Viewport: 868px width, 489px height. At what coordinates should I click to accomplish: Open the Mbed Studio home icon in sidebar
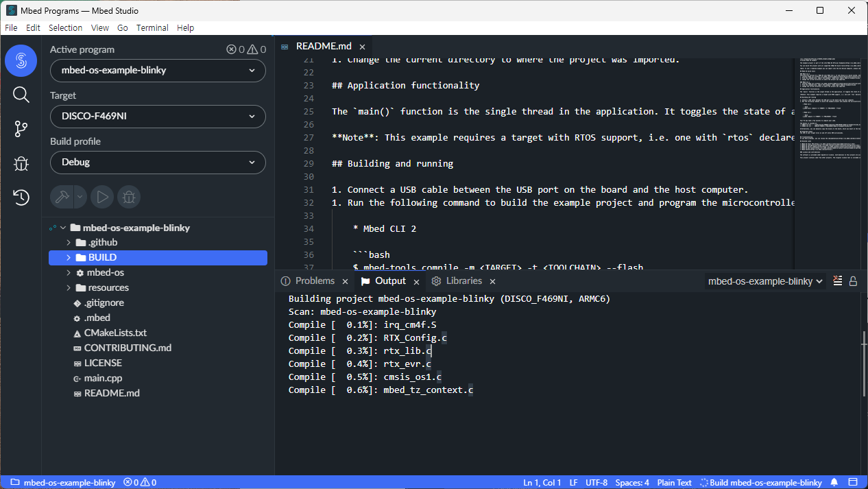(x=21, y=60)
